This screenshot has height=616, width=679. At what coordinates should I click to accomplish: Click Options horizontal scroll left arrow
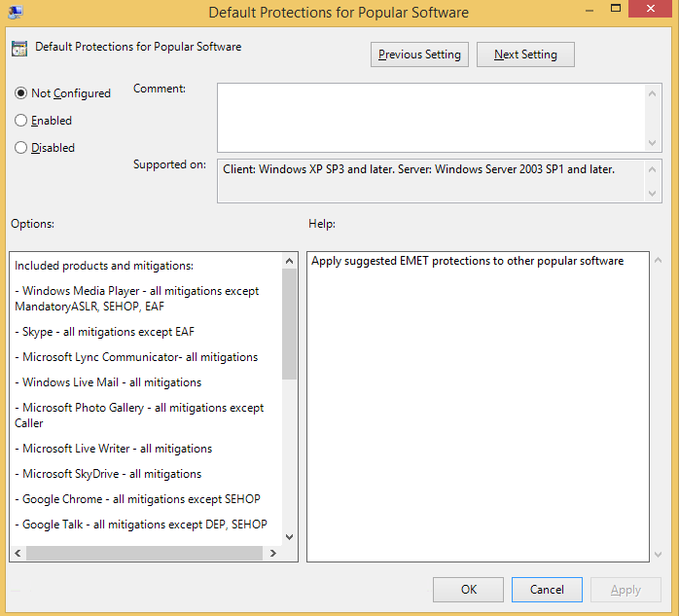coord(18,553)
